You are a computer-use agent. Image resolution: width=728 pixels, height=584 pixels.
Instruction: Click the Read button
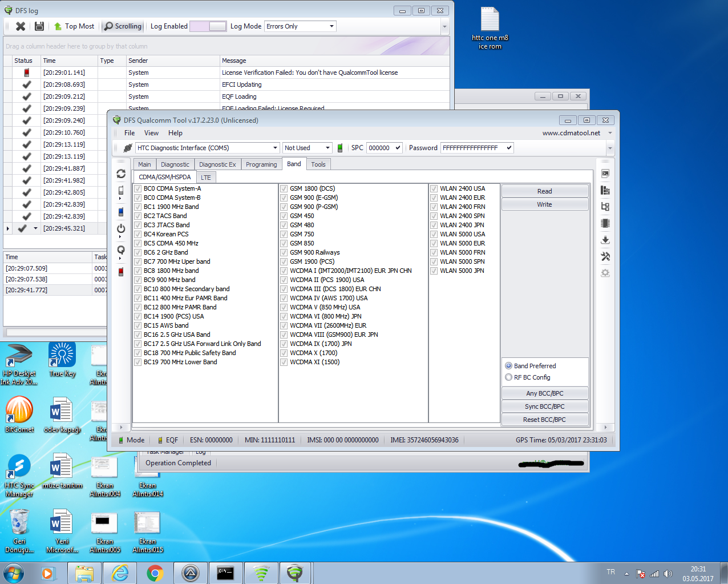pyautogui.click(x=545, y=191)
